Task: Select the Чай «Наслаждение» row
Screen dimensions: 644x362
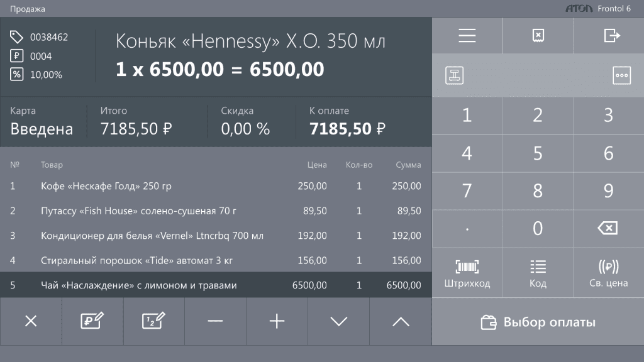Action: [216, 285]
